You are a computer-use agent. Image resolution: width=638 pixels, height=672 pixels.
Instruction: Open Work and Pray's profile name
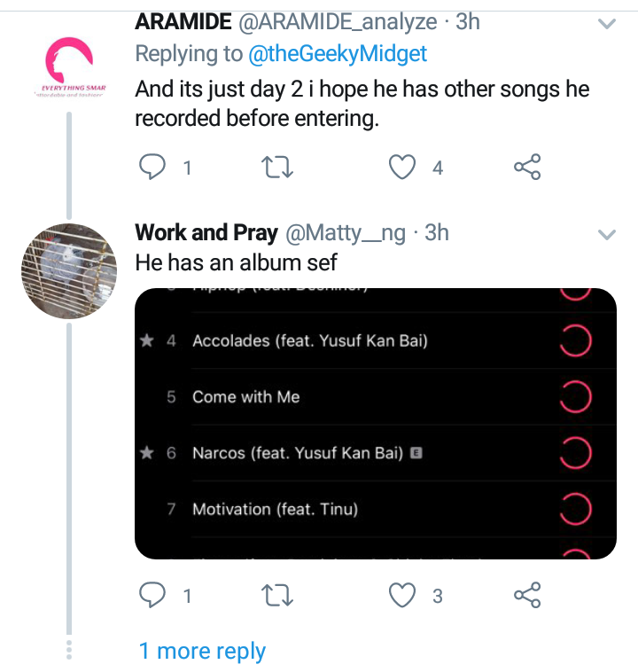[x=206, y=233]
